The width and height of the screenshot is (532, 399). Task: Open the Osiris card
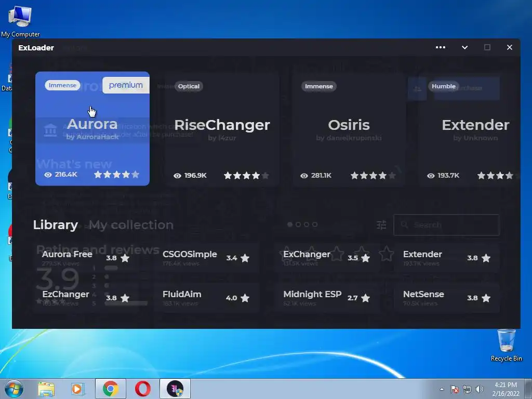tap(349, 129)
